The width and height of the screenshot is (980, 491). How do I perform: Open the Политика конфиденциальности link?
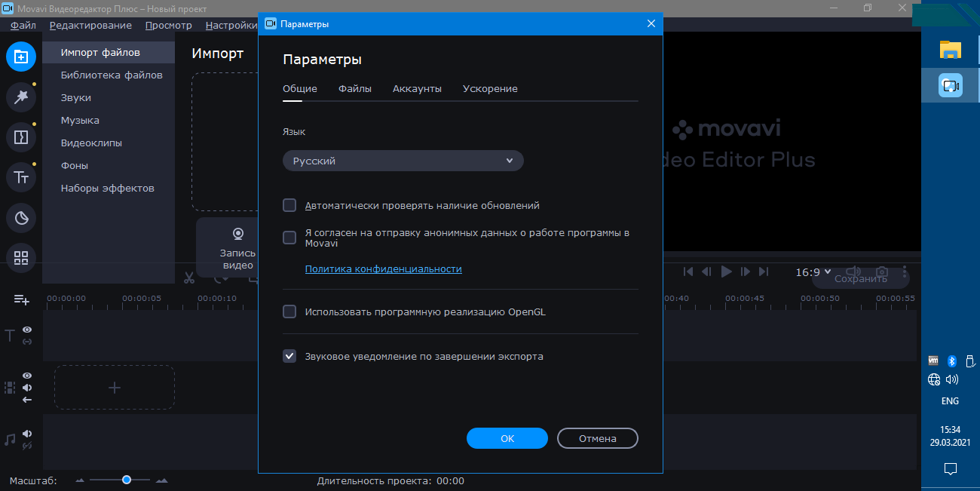click(x=383, y=269)
